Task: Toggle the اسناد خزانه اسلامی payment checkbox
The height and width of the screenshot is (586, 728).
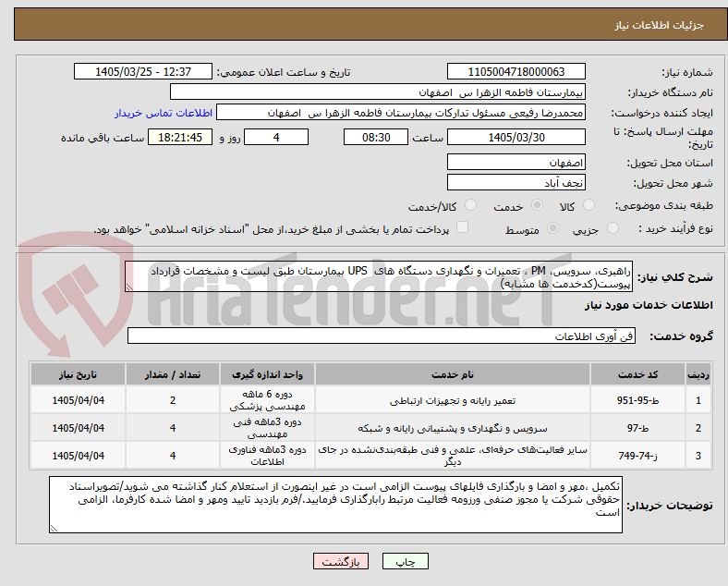Action: [463, 227]
